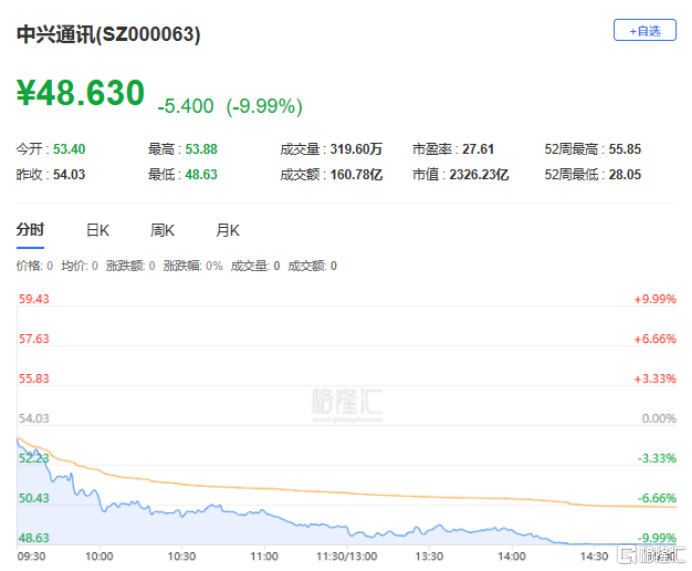The height and width of the screenshot is (571, 692).
Task: Click the 0.00% axis label
Action: tap(659, 418)
